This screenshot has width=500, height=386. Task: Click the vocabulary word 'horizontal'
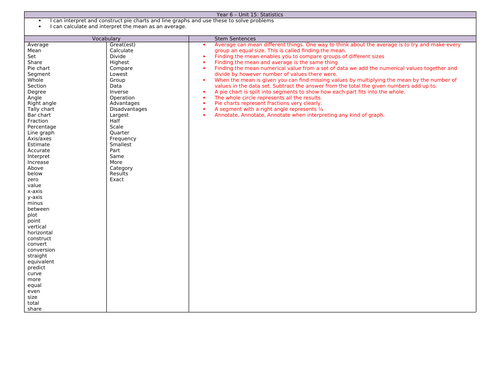click(40, 233)
